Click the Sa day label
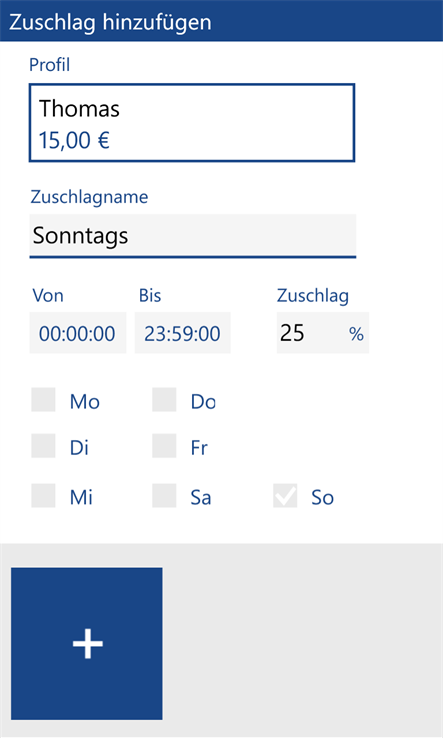 tap(201, 497)
